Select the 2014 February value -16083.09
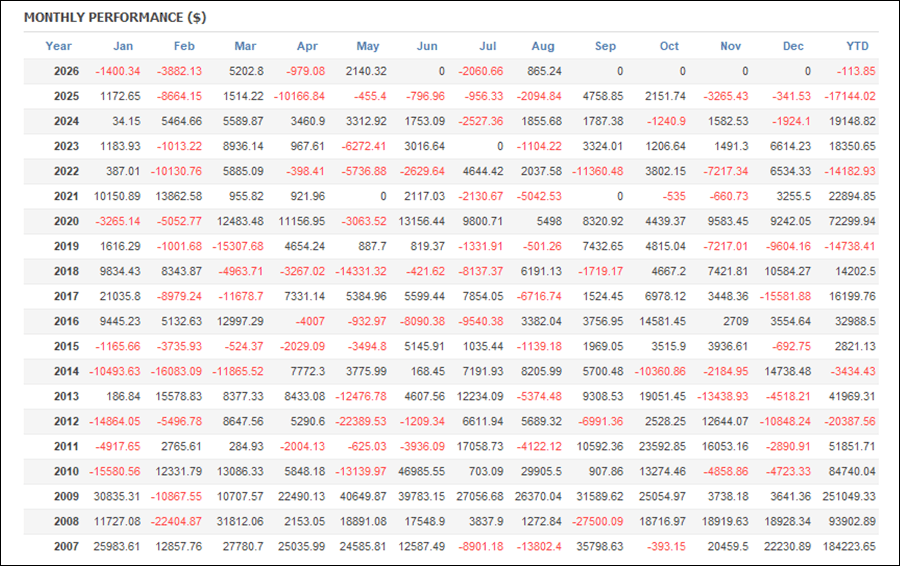Screen dimensions: 900x566 (176, 371)
